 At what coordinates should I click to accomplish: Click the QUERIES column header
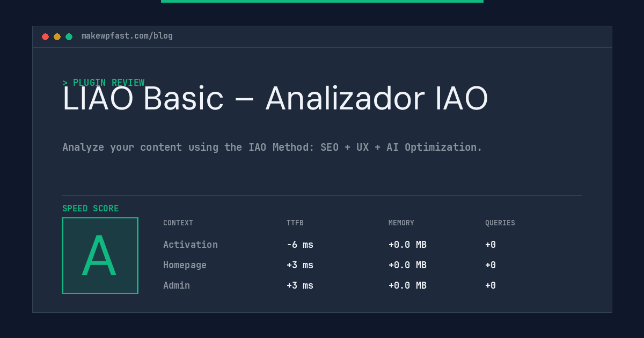500,223
